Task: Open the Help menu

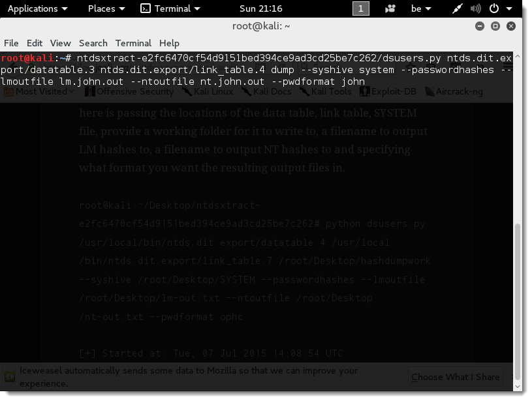Action: point(169,43)
